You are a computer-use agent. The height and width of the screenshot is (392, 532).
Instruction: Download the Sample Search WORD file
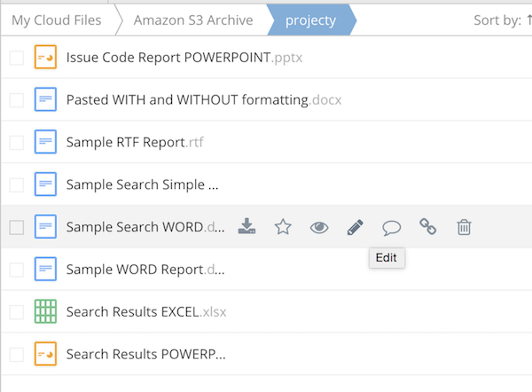click(247, 228)
